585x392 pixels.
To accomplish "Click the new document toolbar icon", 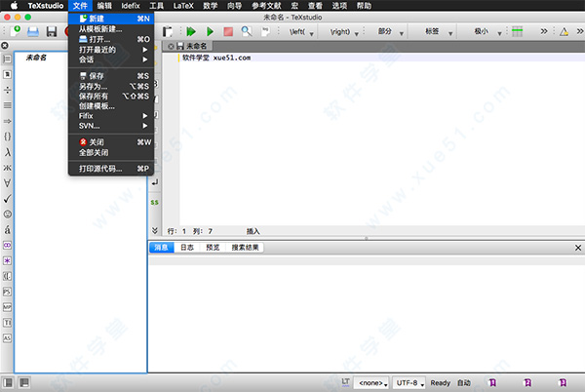I will [x=16, y=31].
